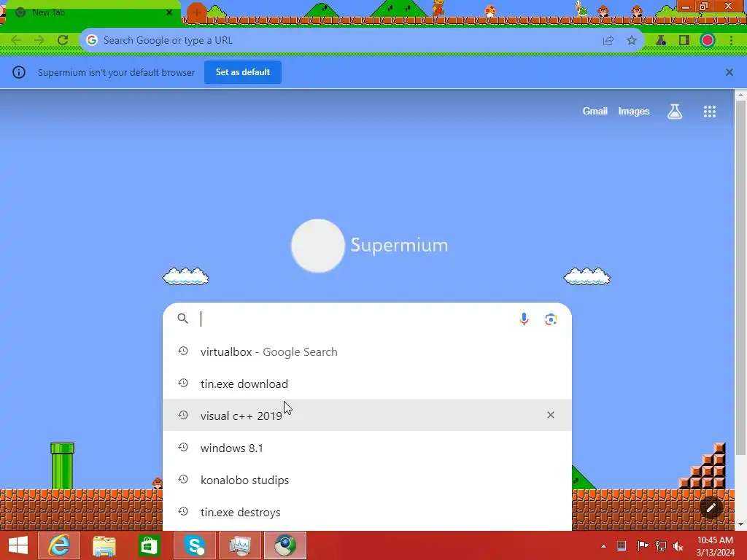Select the konalobo studips suggestion
This screenshot has width=747, height=560.
click(367, 480)
